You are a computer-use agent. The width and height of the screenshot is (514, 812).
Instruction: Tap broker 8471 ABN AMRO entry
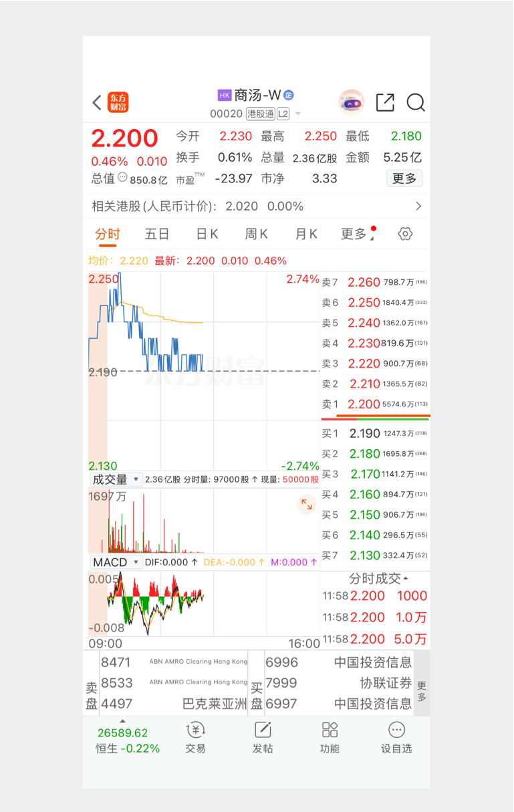click(174, 662)
